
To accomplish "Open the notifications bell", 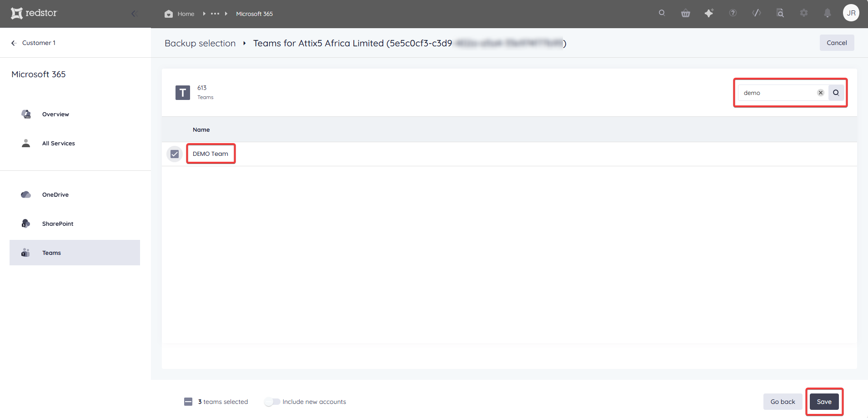I will (x=828, y=13).
